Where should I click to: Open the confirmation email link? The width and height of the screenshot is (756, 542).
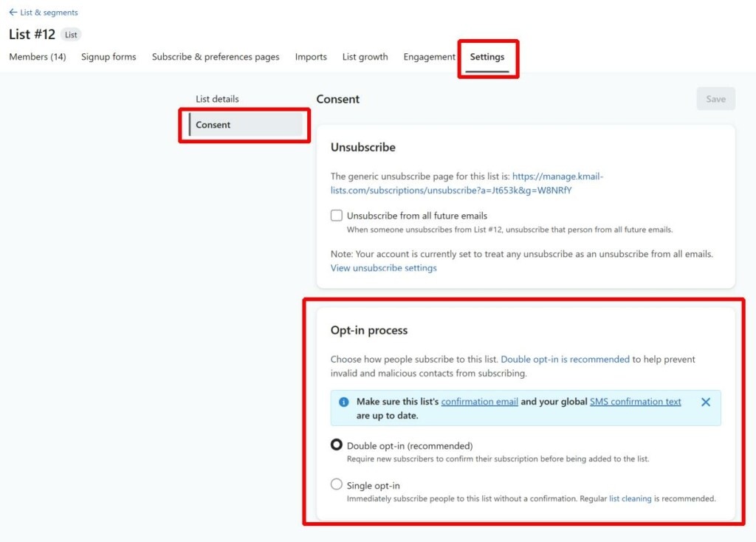coord(480,402)
